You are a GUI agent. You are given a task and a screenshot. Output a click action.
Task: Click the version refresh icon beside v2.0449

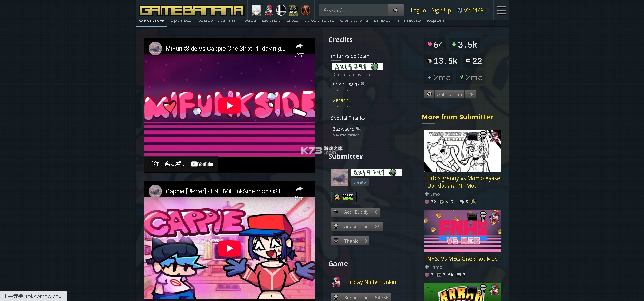tap(460, 10)
